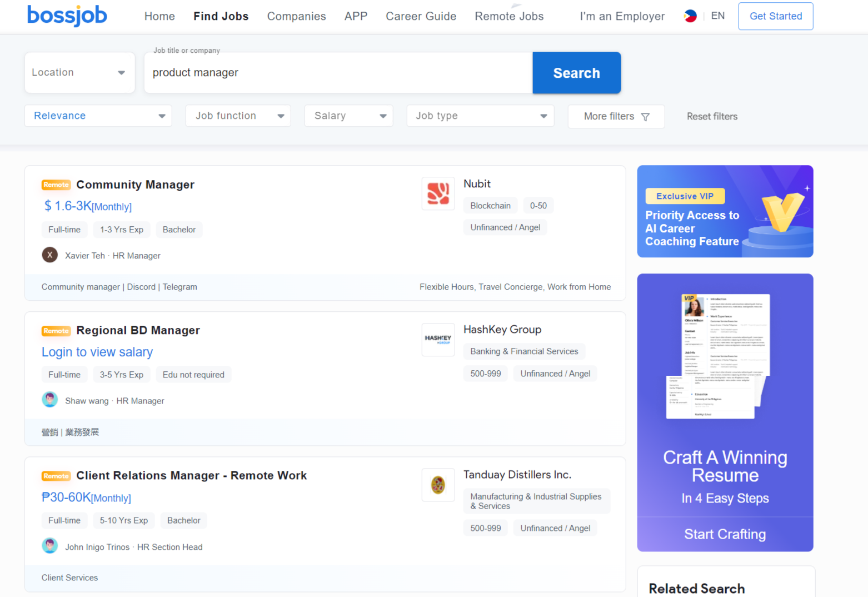Click the Related Search heading
The height and width of the screenshot is (597, 868).
[x=697, y=589]
